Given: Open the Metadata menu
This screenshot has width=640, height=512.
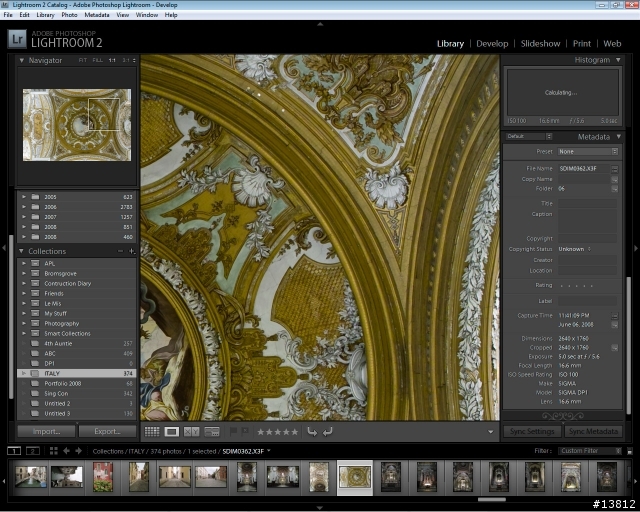Looking at the screenshot, I should point(97,15).
